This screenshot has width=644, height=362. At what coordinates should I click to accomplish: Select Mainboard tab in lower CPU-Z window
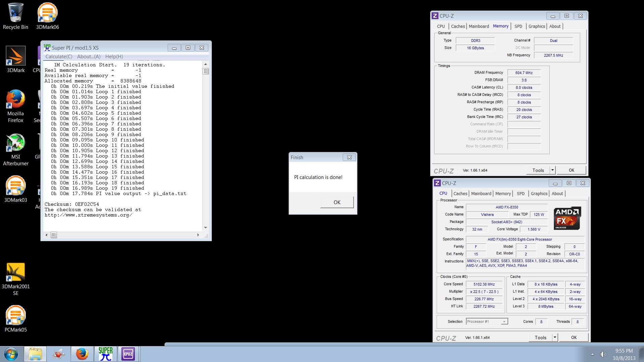pyautogui.click(x=481, y=193)
